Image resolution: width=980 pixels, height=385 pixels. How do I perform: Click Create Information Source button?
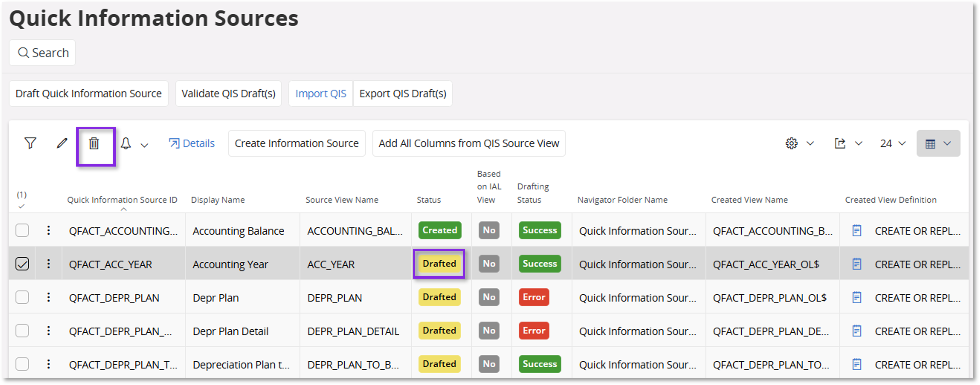click(296, 143)
